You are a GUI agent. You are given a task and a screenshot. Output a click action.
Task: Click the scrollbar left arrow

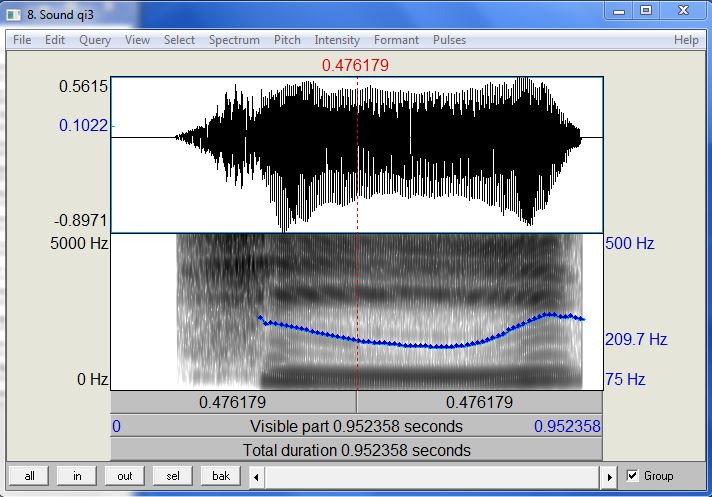(x=257, y=477)
